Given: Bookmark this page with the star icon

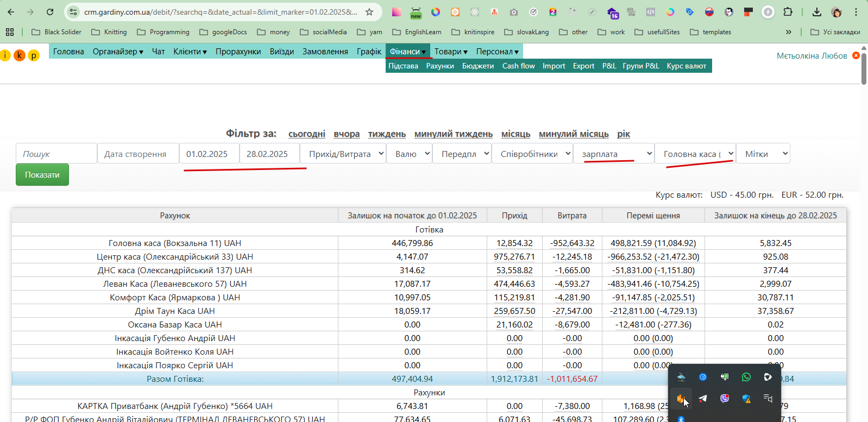Looking at the screenshot, I should 369,12.
